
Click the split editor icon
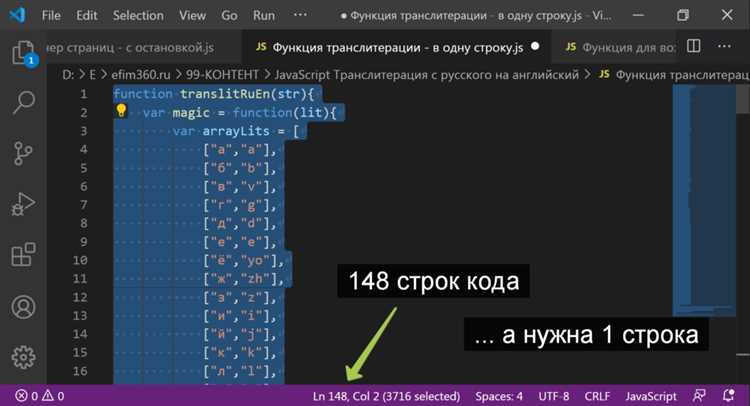click(x=694, y=46)
